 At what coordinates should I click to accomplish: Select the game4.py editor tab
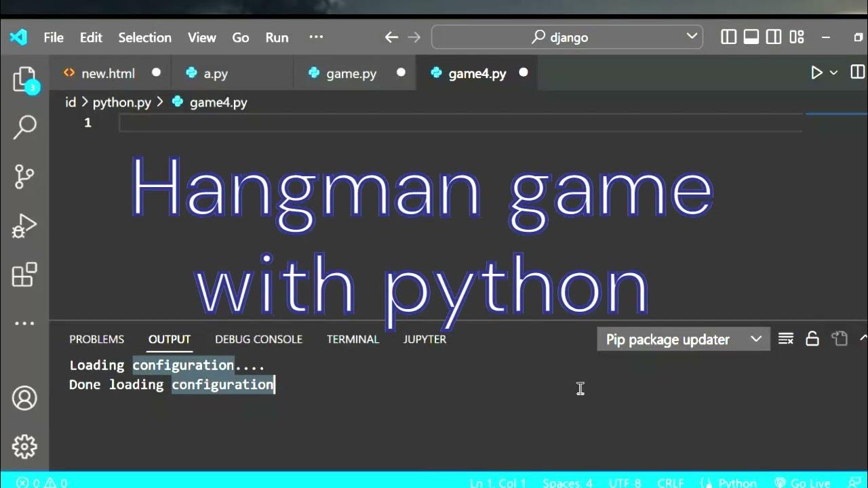coord(477,73)
